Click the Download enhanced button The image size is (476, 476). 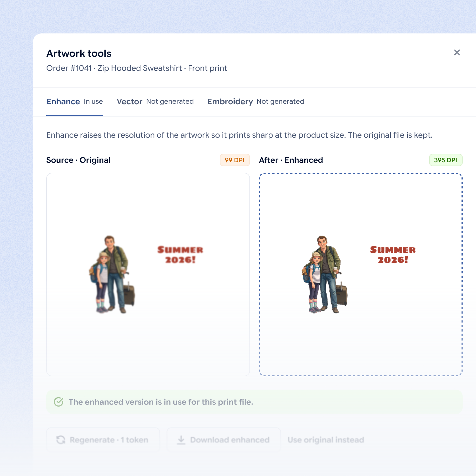pos(224,440)
